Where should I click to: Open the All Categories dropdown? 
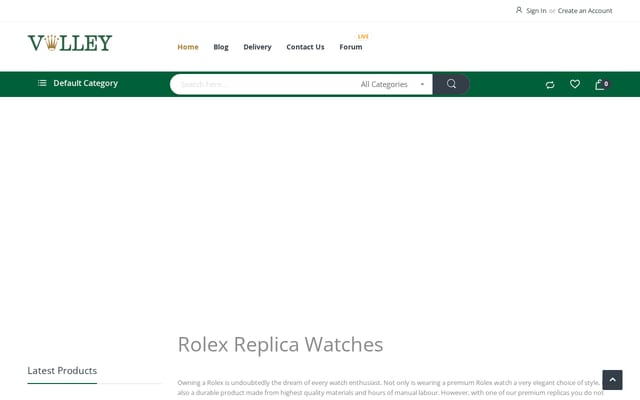(392, 84)
